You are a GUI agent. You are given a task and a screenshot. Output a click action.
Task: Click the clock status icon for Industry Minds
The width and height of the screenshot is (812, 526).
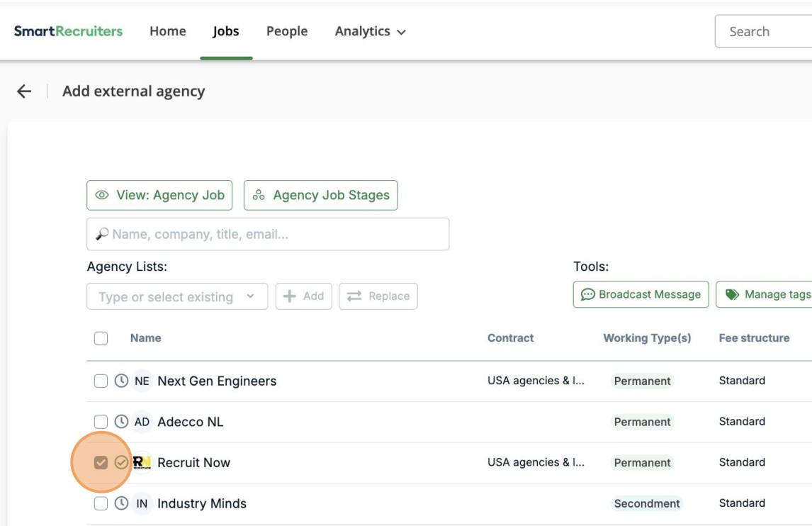(121, 503)
